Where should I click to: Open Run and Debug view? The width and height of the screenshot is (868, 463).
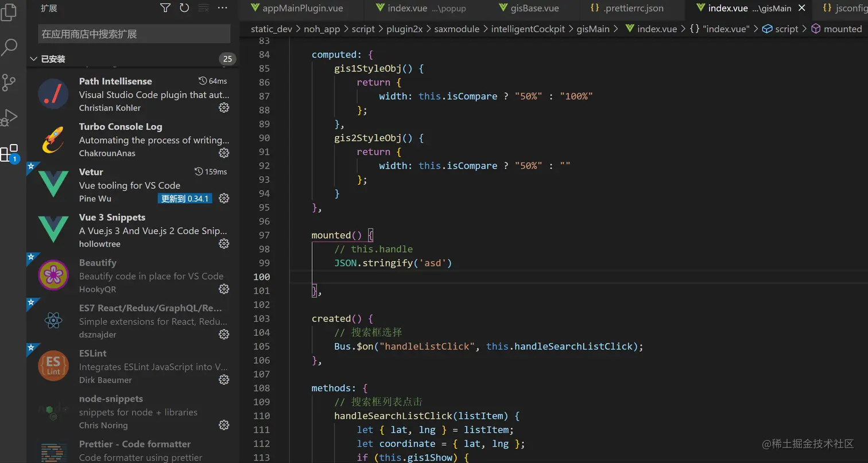coord(9,118)
